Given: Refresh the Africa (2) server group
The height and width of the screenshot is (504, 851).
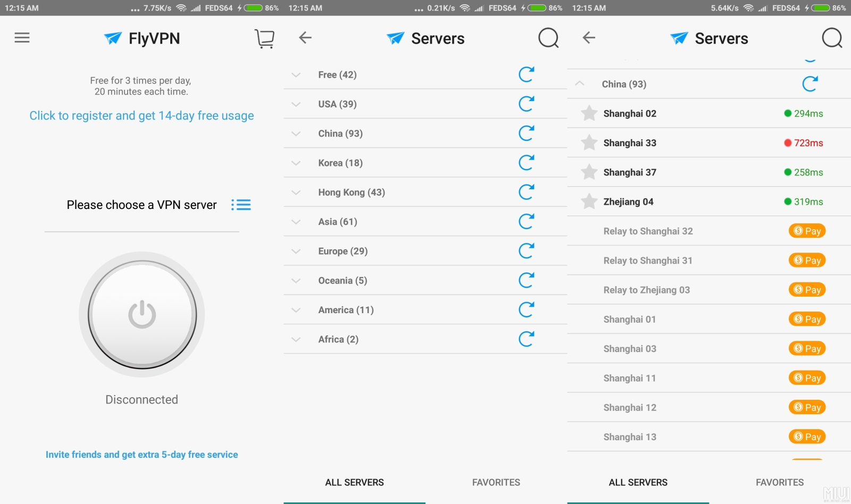Looking at the screenshot, I should click(526, 339).
